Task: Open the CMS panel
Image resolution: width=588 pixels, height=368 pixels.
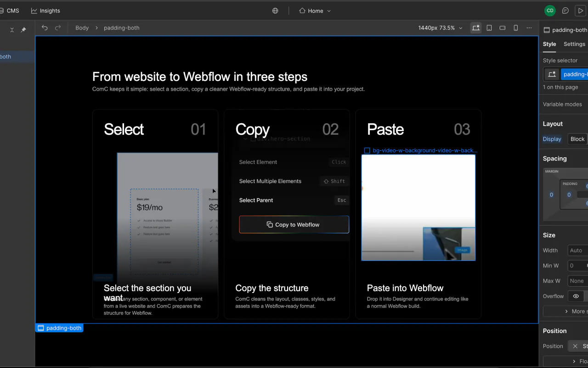Action: click(9, 11)
